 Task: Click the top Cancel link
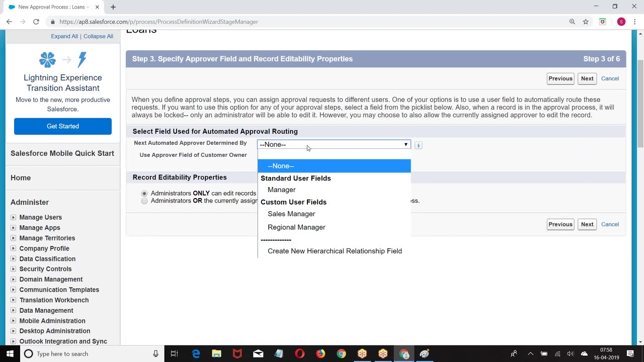pyautogui.click(x=610, y=78)
